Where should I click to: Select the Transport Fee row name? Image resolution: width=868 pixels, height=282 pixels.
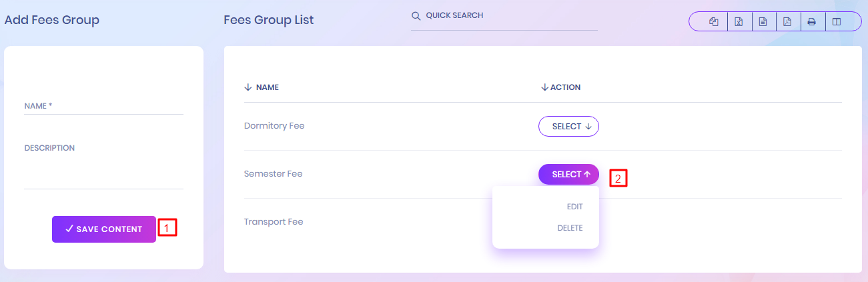point(274,221)
